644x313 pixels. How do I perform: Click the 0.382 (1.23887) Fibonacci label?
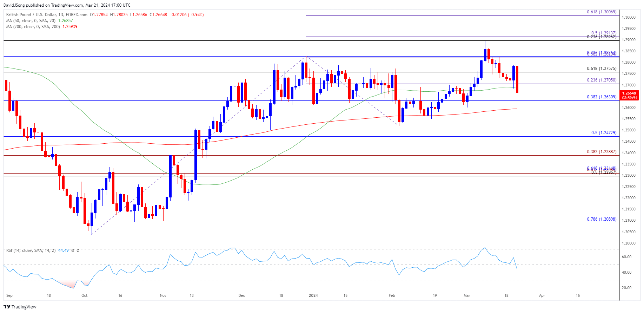pyautogui.click(x=602, y=152)
